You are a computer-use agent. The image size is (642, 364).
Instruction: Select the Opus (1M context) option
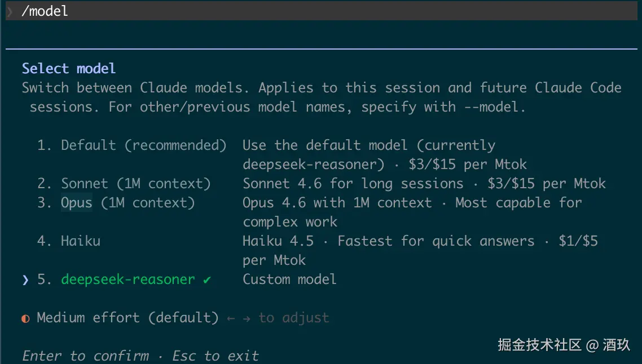[x=127, y=203]
